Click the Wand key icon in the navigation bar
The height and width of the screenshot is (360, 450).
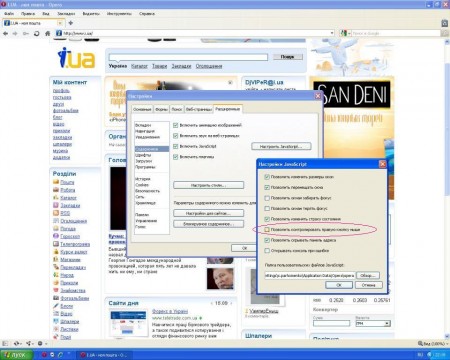pyautogui.click(x=26, y=34)
